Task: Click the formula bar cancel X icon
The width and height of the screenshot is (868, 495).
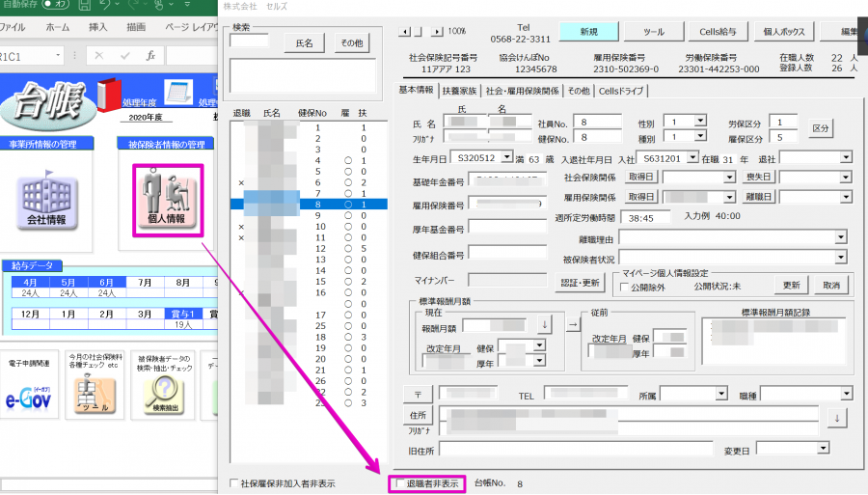Action: [99, 55]
